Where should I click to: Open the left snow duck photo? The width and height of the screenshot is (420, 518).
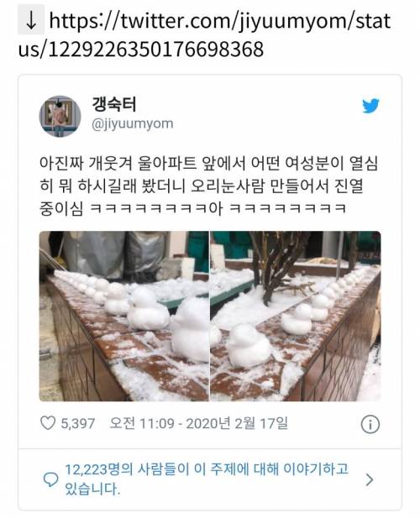point(124,317)
